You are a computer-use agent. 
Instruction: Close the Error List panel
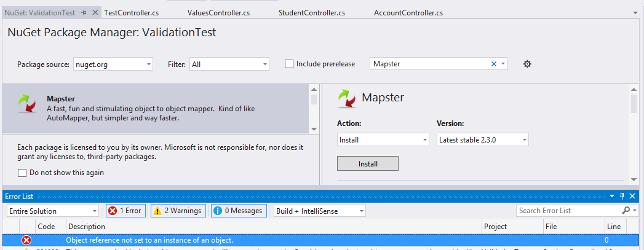[x=632, y=197]
